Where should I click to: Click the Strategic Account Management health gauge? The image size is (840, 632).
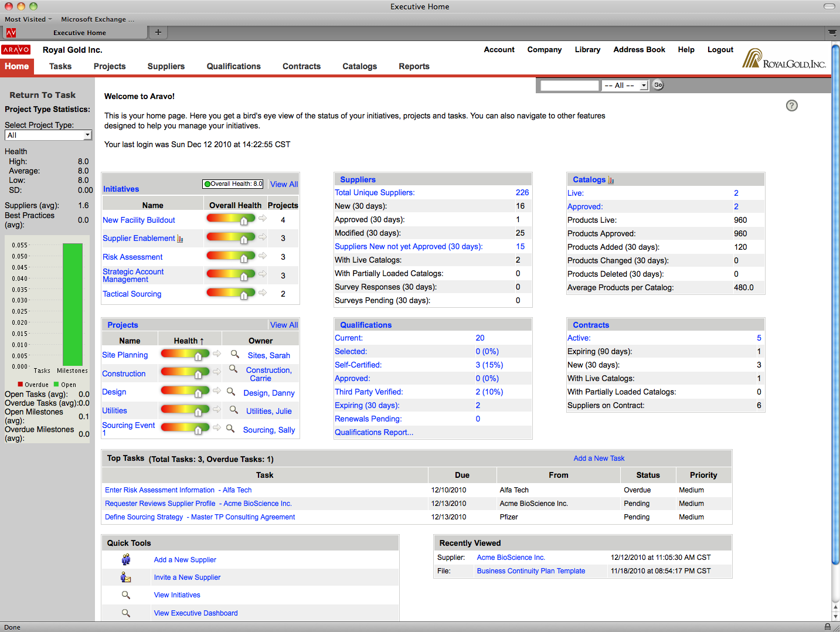[x=231, y=274]
